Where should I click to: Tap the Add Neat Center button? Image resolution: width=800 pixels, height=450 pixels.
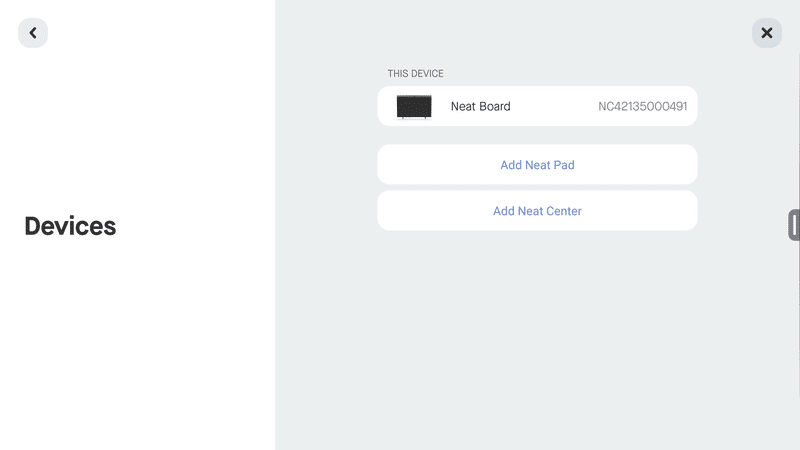point(537,211)
